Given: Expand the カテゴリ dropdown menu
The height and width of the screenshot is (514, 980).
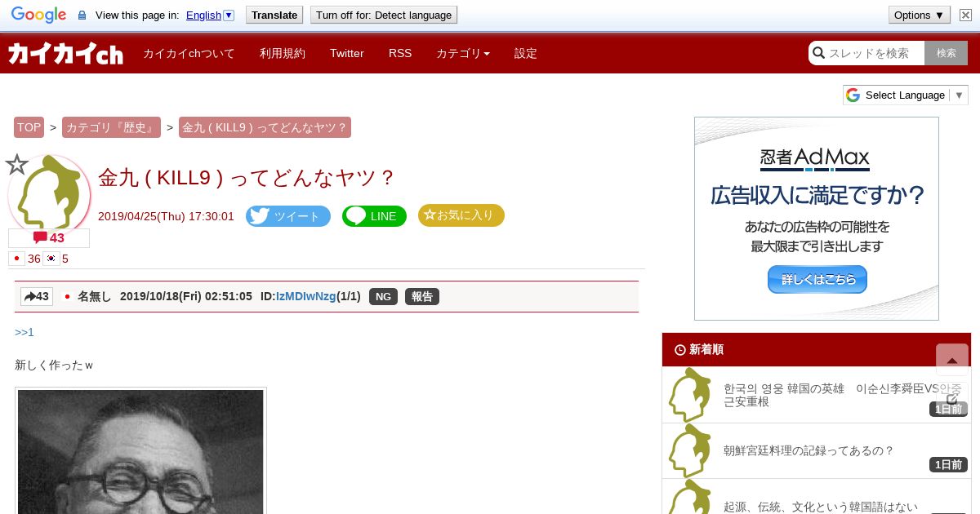Looking at the screenshot, I should point(463,53).
